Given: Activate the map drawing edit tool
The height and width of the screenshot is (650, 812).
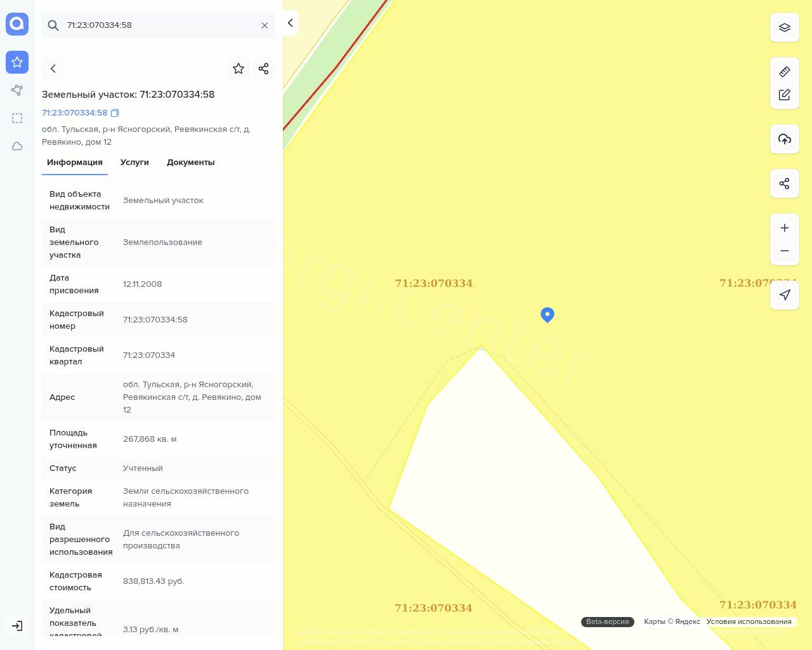Looking at the screenshot, I should coord(785,95).
